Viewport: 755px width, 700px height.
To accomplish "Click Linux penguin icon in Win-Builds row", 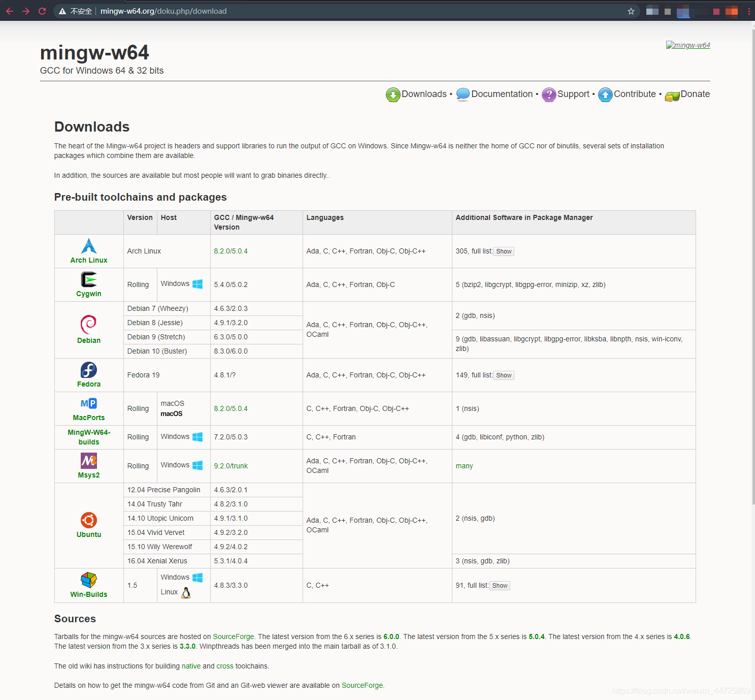I will tap(186, 593).
